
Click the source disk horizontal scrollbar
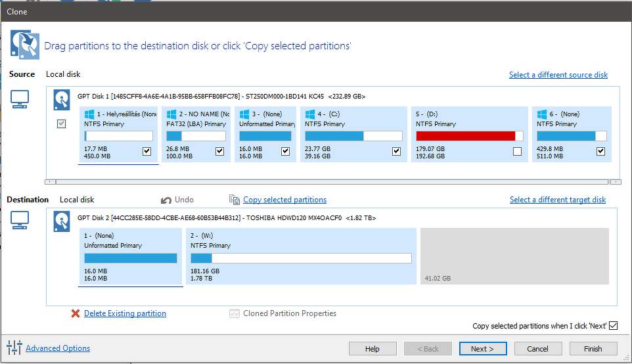point(332,181)
